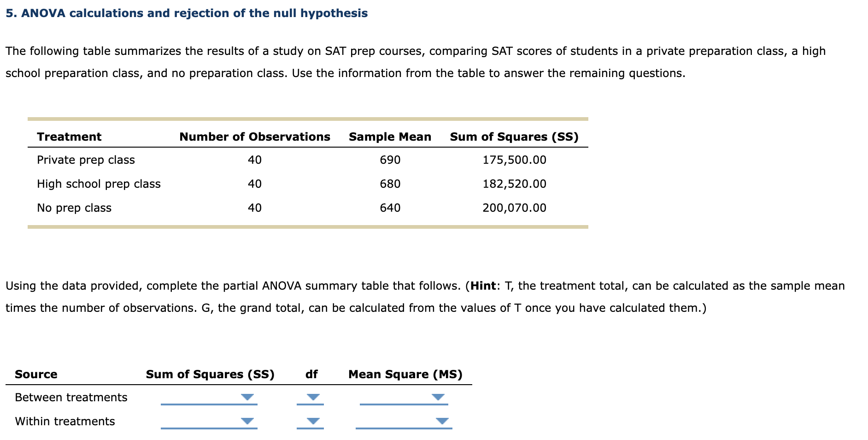The width and height of the screenshot is (868, 440).
Task: Select the blue triangle in Within treatments df column
Action: tap(313, 420)
